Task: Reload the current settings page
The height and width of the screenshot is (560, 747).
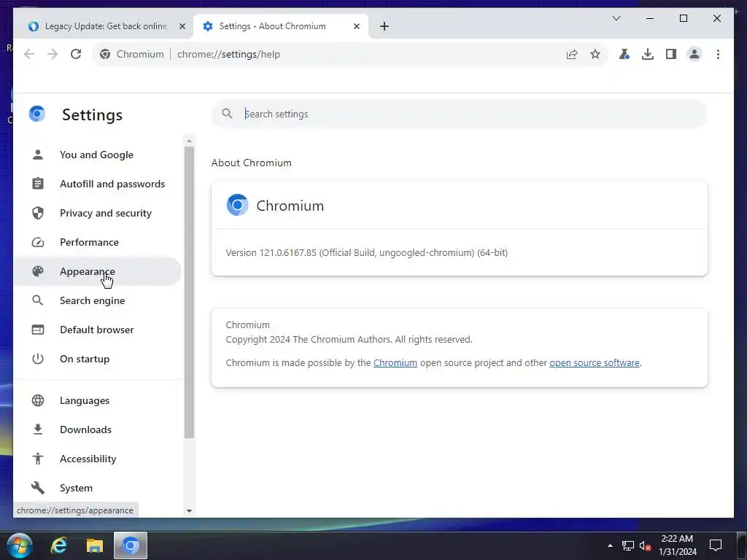Action: [76, 54]
